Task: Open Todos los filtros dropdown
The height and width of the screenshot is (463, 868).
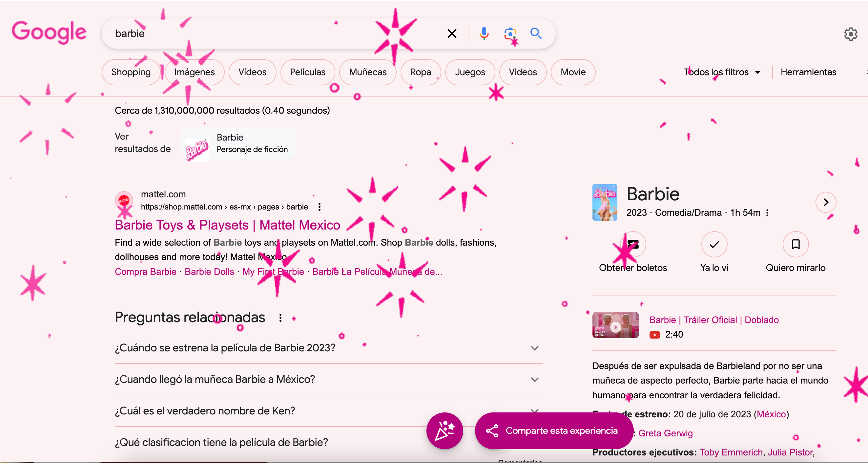Action: (722, 72)
